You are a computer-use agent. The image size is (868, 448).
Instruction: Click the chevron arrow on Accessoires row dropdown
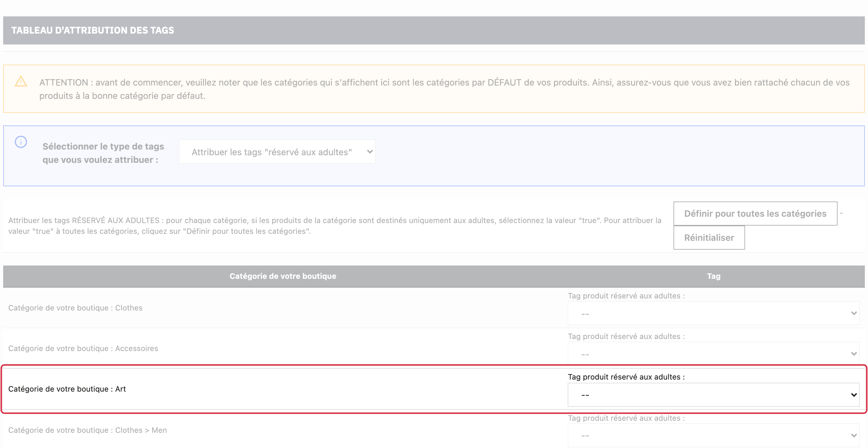click(x=853, y=354)
